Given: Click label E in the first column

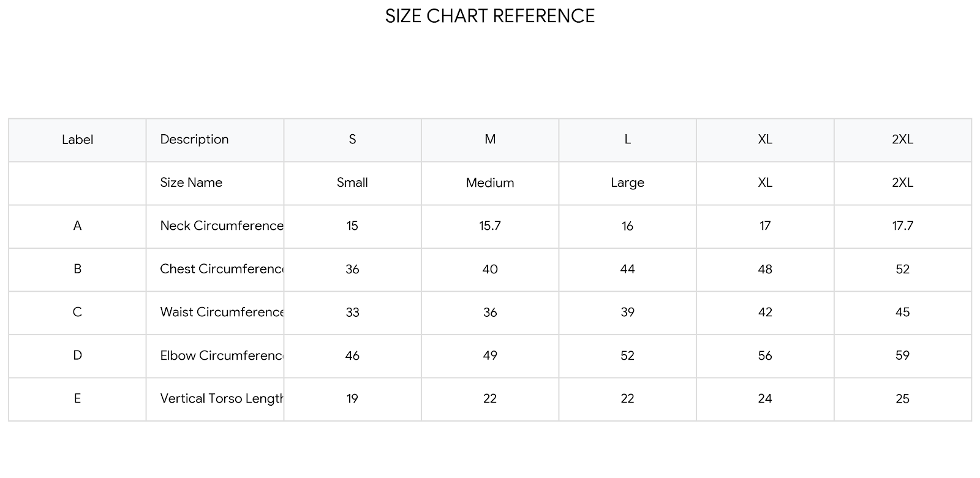Looking at the screenshot, I should [77, 399].
